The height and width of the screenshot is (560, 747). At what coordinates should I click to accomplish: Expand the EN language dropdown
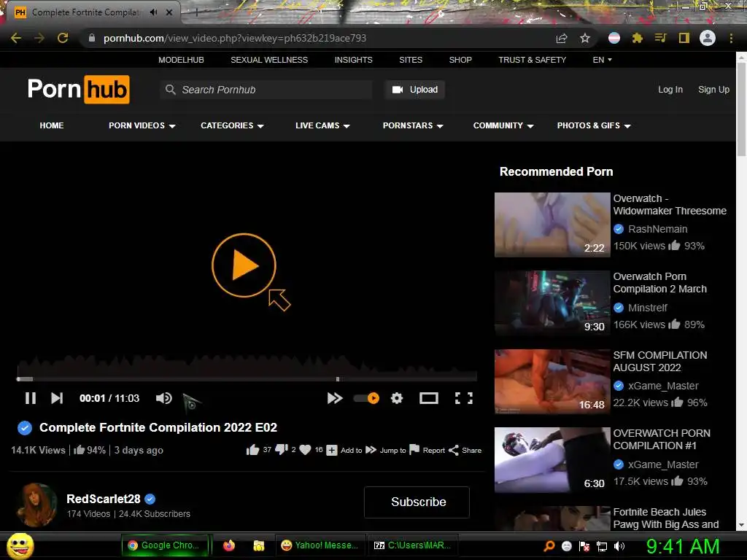coord(602,60)
